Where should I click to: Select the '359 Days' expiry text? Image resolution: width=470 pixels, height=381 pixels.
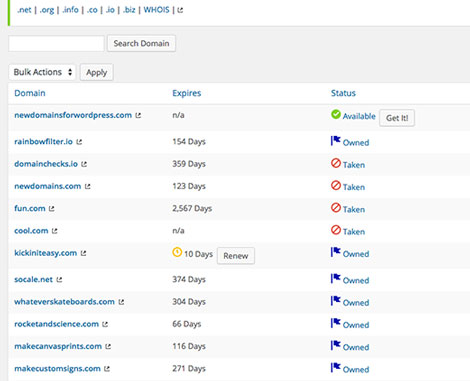pos(189,164)
